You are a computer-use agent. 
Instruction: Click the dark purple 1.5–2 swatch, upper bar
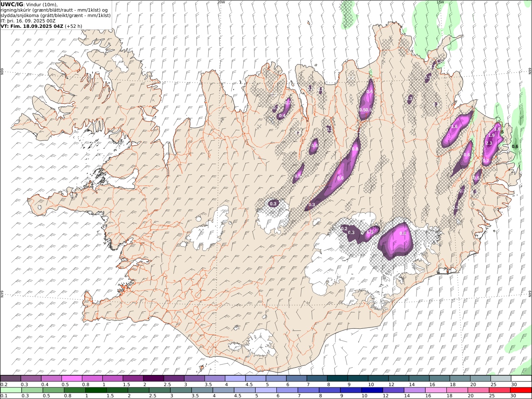(x=133, y=378)
